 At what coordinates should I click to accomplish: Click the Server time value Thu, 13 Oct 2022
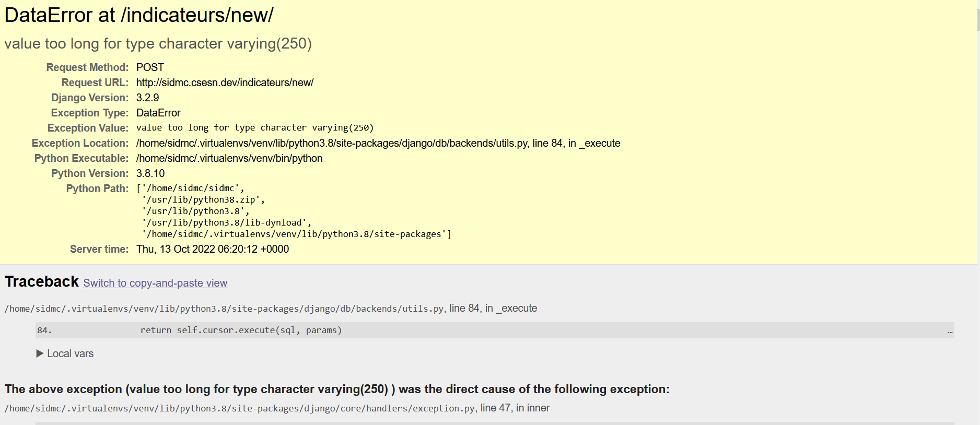click(213, 249)
